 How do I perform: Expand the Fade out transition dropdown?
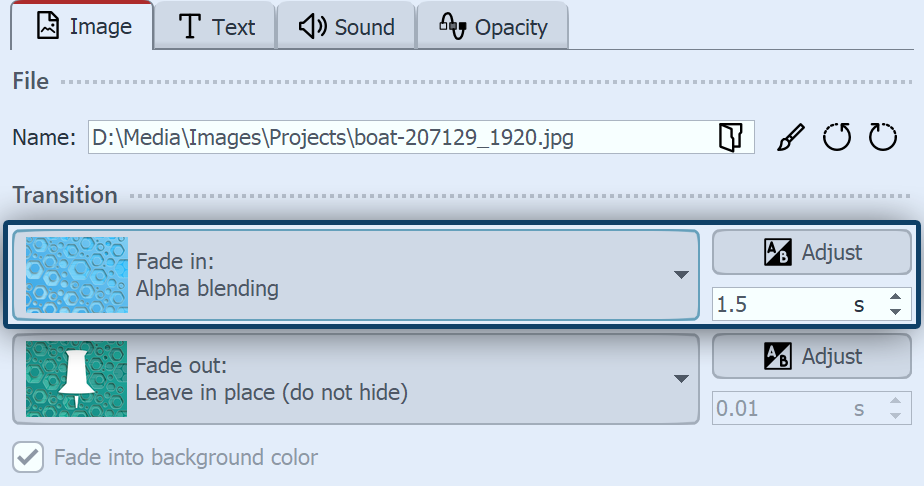[x=681, y=379]
